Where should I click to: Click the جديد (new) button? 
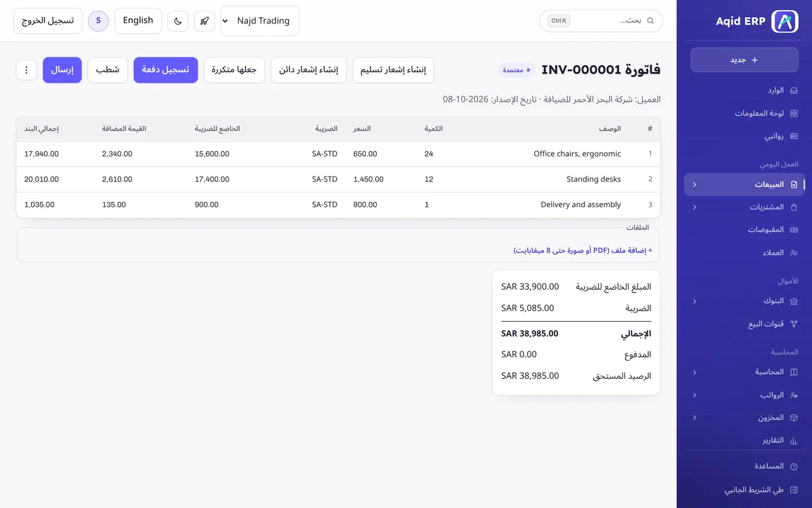(745, 60)
